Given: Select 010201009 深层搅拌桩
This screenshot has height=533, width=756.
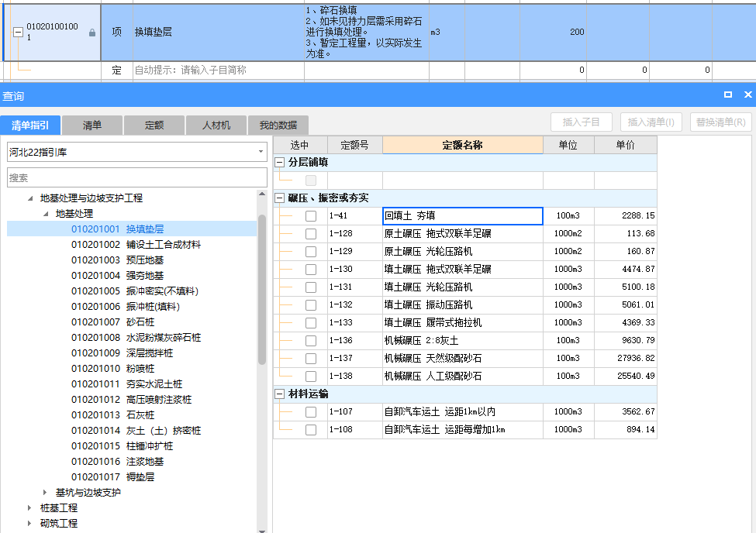Looking at the screenshot, I should [x=122, y=352].
